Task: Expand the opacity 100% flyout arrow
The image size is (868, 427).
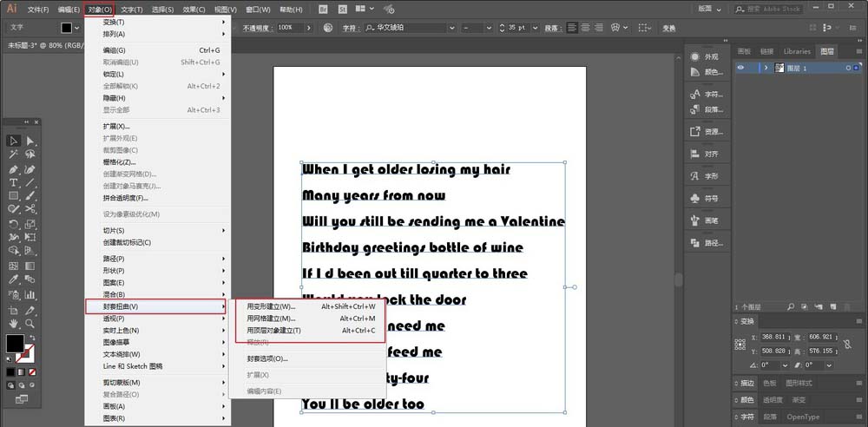Action: tap(308, 28)
